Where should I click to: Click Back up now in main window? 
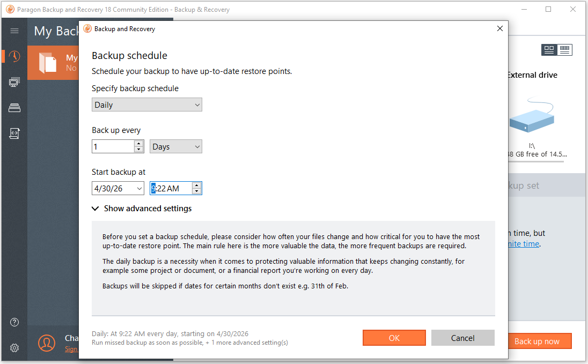click(x=539, y=341)
